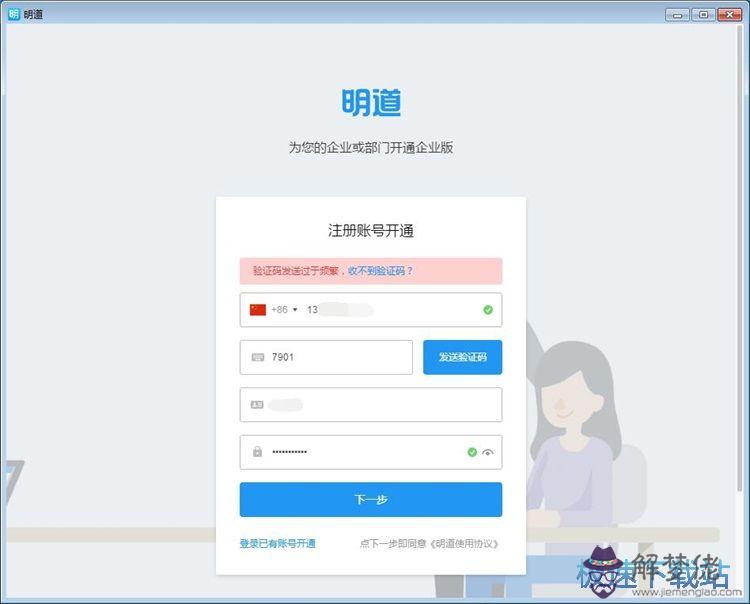Click the keyboard icon in verification field
The width and height of the screenshot is (750, 604).
coord(258,357)
